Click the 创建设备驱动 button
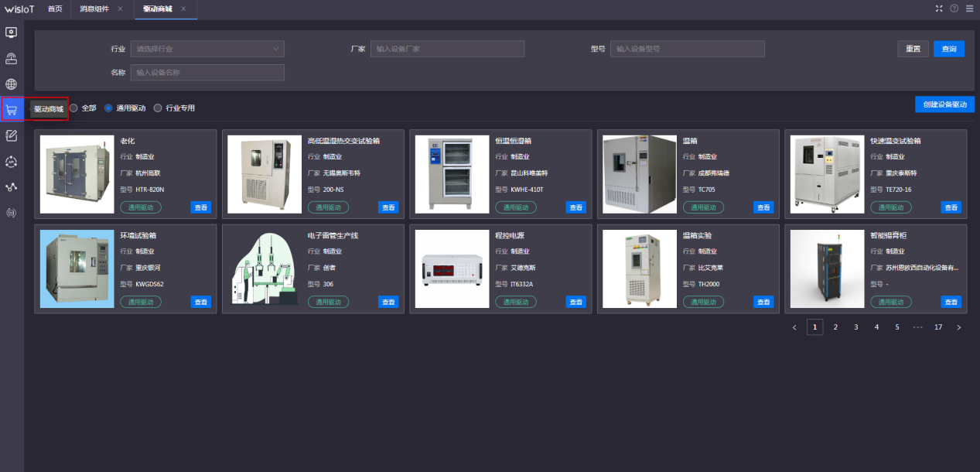The image size is (980, 472). (x=944, y=104)
